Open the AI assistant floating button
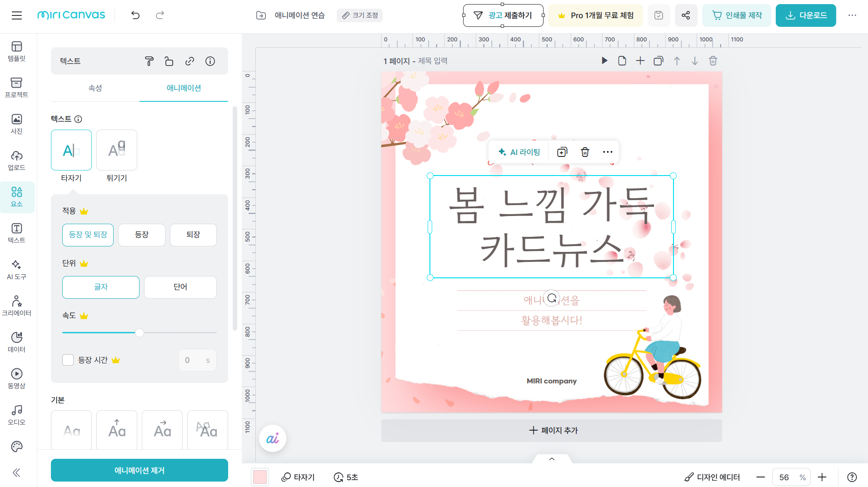Image resolution: width=868 pixels, height=487 pixels. [x=273, y=439]
